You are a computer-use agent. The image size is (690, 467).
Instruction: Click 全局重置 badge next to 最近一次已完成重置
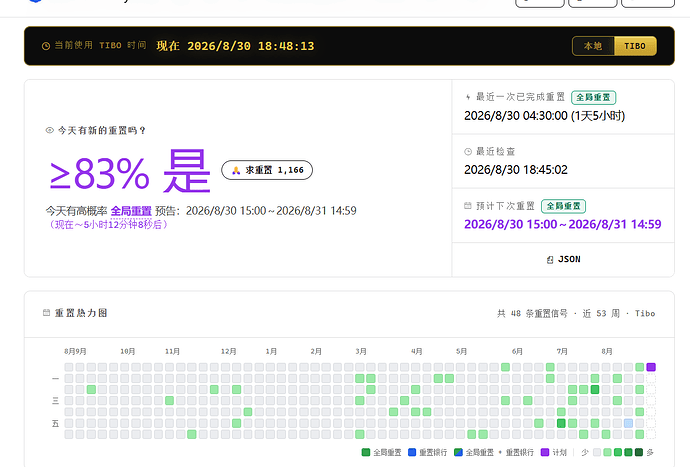(593, 97)
